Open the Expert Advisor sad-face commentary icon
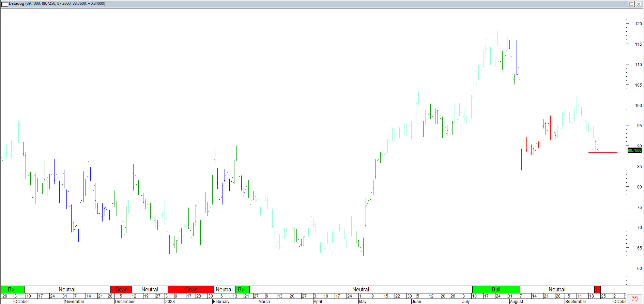 coord(634,298)
